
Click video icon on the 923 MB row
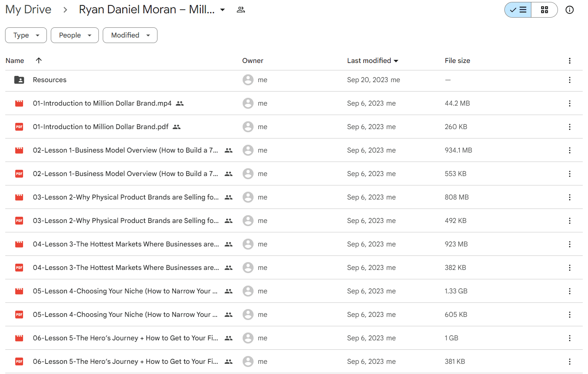click(x=19, y=244)
